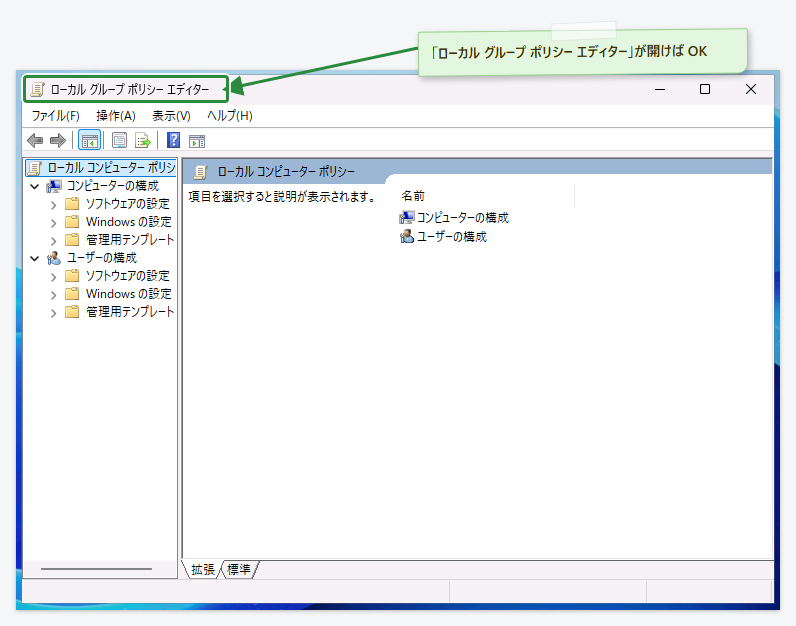
Task: Open the ファイル(F) menu
Action: tap(56, 116)
